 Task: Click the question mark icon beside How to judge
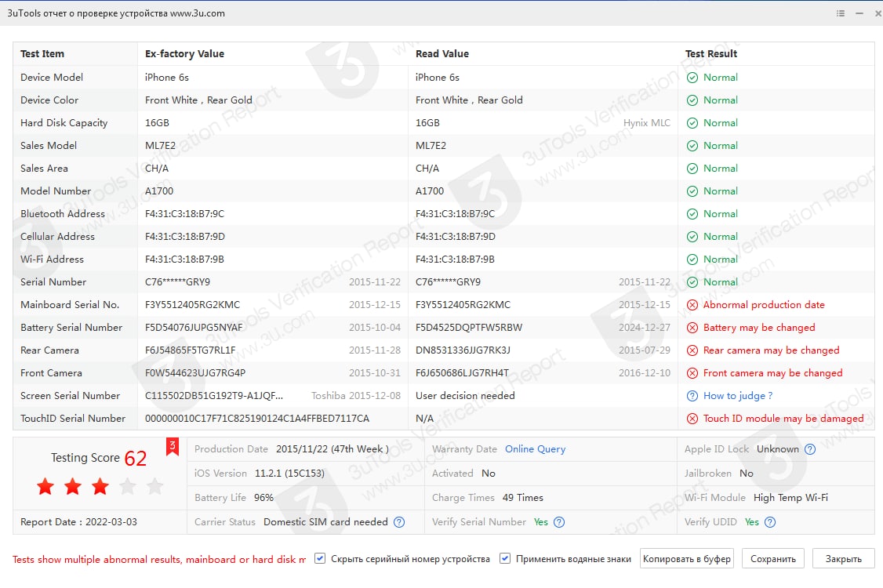pos(692,396)
